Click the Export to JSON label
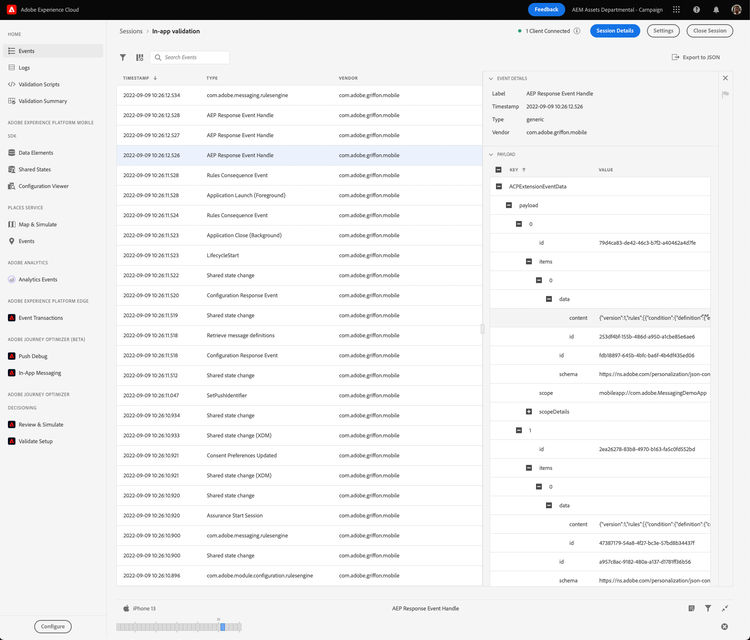Screen dimensions: 750x640 point(701,57)
